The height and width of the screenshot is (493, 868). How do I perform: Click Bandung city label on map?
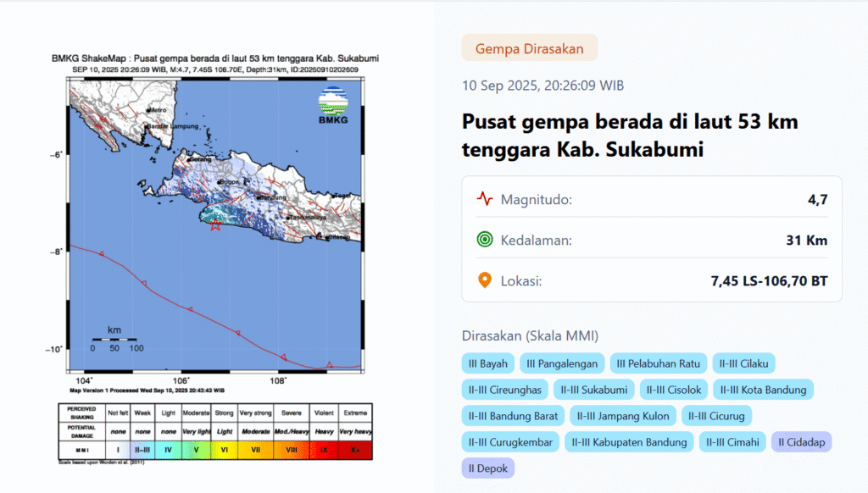[x=272, y=197]
